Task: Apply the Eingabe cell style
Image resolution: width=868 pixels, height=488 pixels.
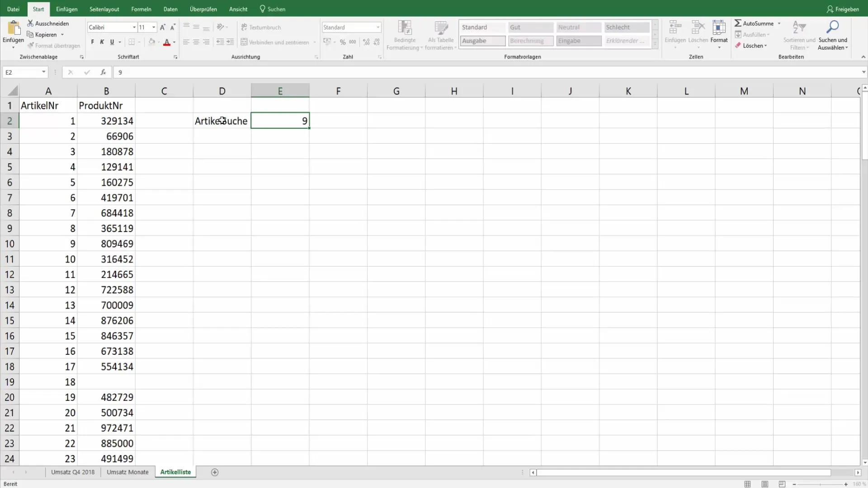Action: pyautogui.click(x=579, y=41)
